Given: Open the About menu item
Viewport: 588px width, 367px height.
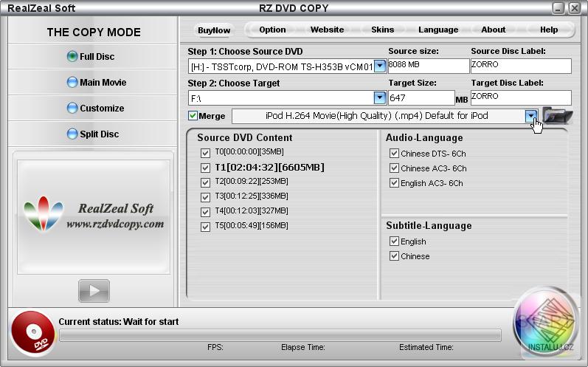Looking at the screenshot, I should tap(493, 30).
